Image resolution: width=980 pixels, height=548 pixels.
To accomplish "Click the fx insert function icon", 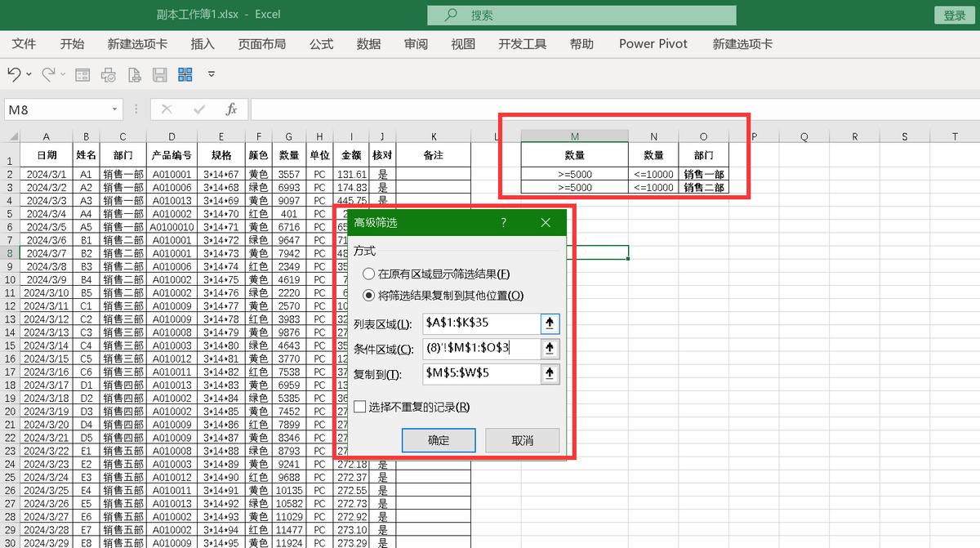I will [231, 109].
